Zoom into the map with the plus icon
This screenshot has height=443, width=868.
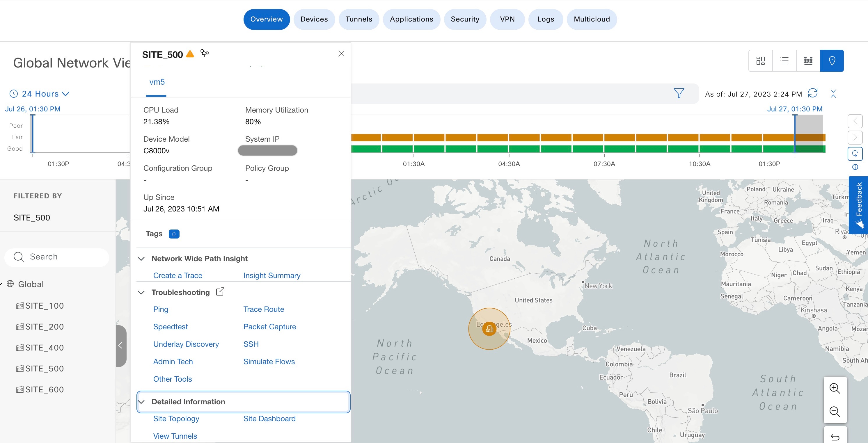[835, 388]
